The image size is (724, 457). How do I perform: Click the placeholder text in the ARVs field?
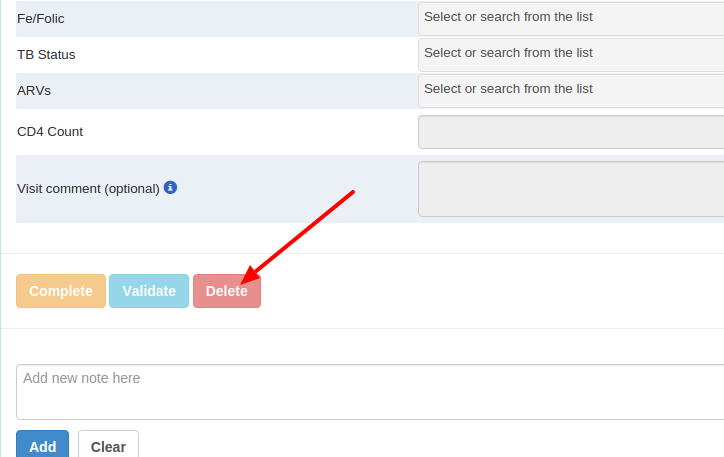pos(508,89)
